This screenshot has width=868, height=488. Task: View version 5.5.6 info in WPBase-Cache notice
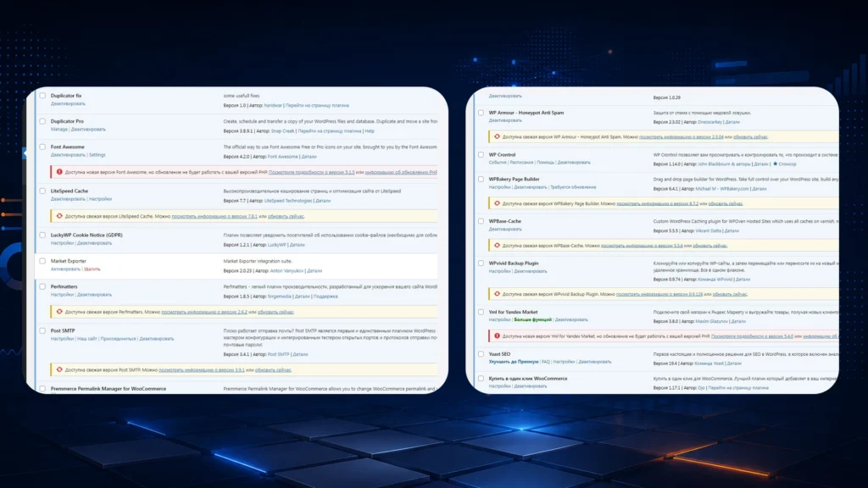pyautogui.click(x=642, y=246)
